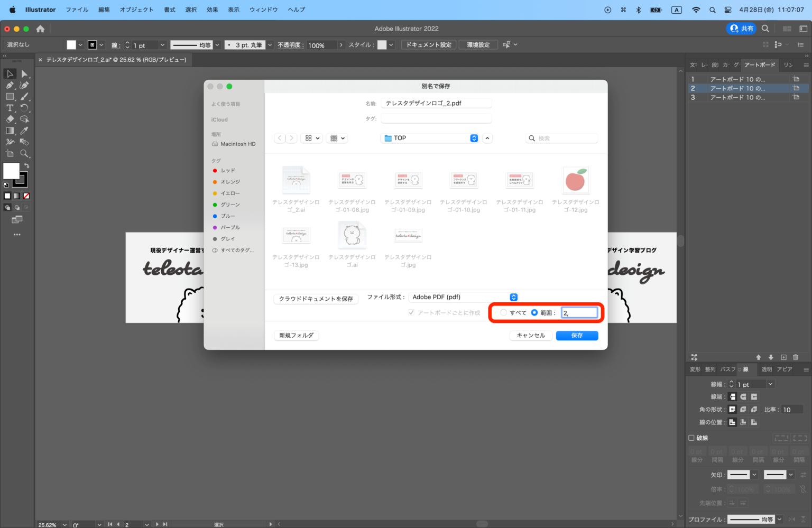Open the Adobe PDF file format dropdown

[x=512, y=297]
